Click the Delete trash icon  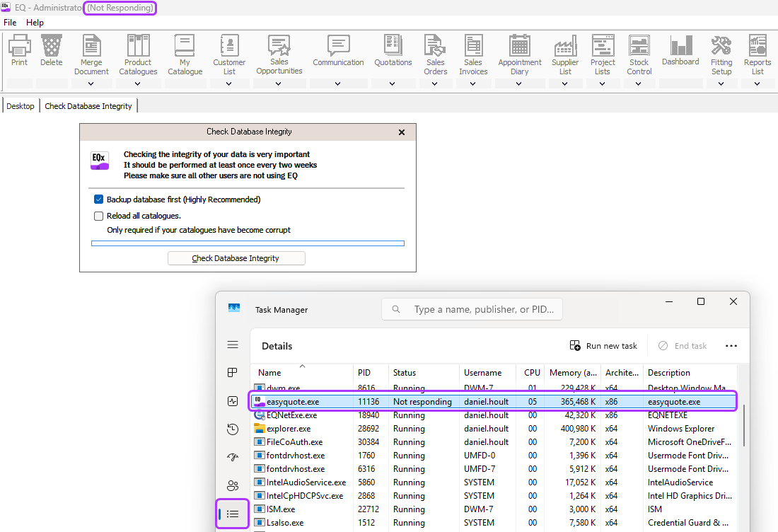pyautogui.click(x=52, y=45)
